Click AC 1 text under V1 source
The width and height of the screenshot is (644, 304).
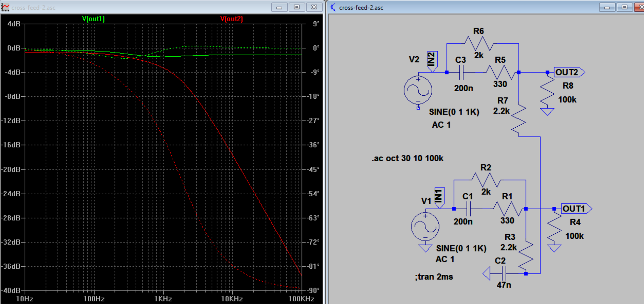point(445,259)
